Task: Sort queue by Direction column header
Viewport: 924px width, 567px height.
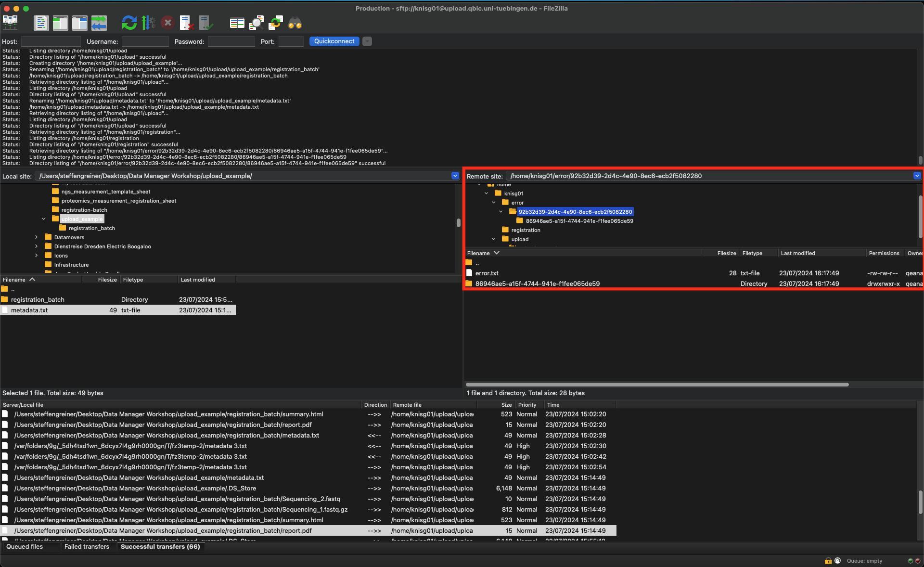Action: tap(375, 405)
